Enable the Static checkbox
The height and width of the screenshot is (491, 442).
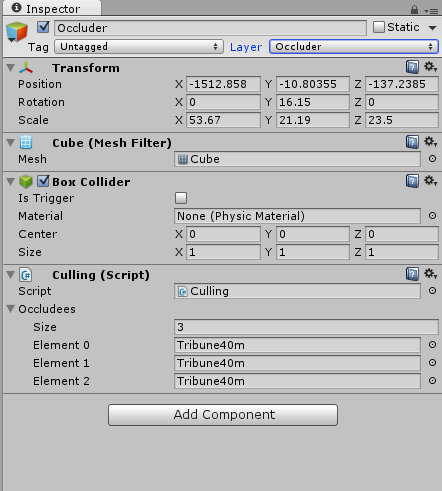[379, 27]
